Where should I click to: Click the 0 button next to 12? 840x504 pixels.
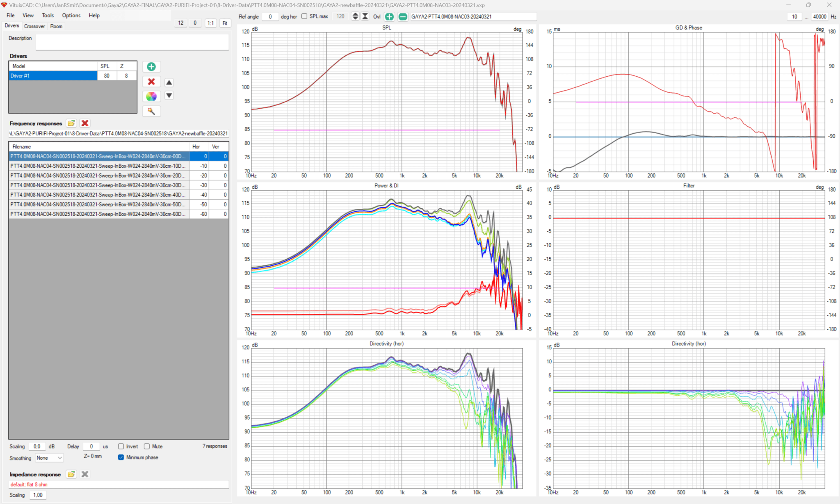click(195, 23)
